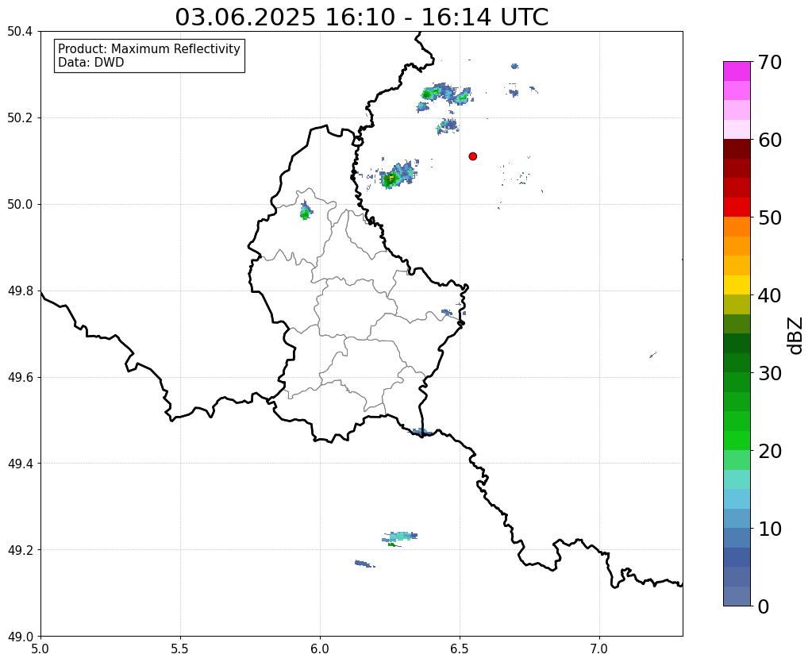Click the latitude tick label '49.2'
This screenshot has width=812, height=662.
[20, 550]
